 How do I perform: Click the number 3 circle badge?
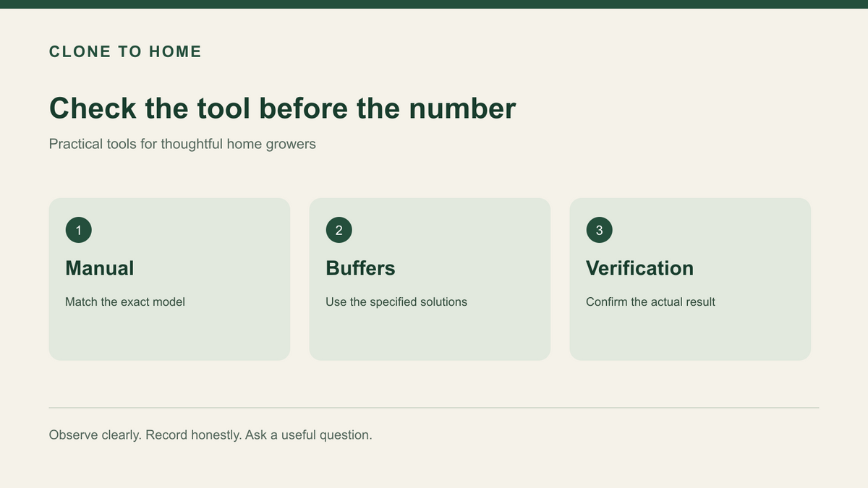599,231
